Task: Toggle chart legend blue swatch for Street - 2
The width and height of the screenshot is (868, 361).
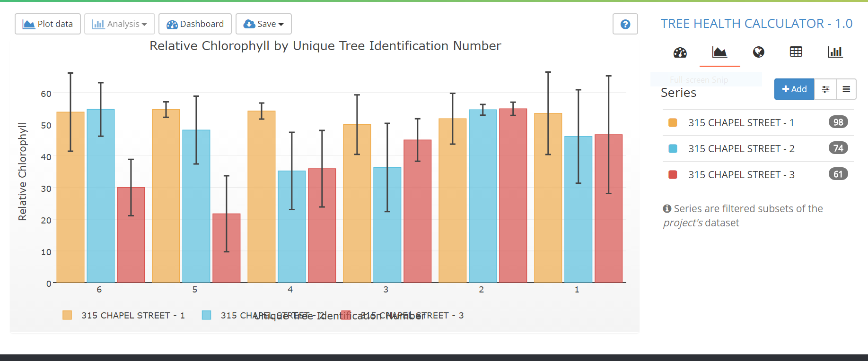Action: (x=206, y=315)
